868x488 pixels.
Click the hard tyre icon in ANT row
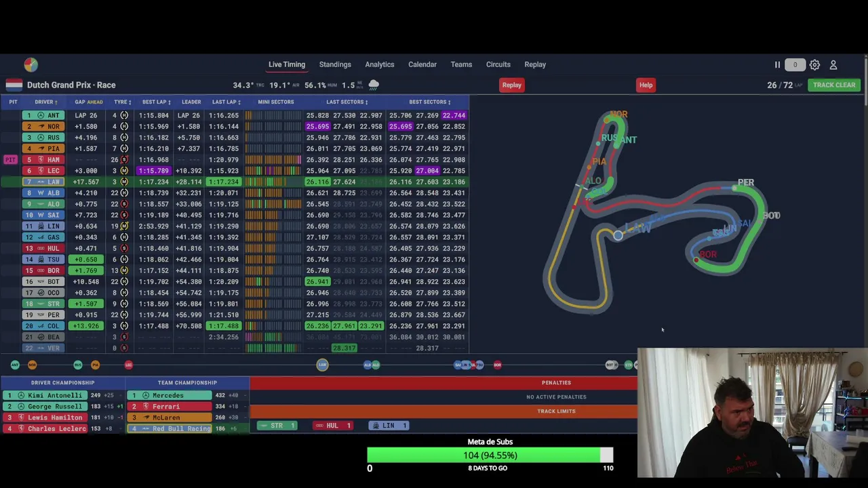(124, 115)
